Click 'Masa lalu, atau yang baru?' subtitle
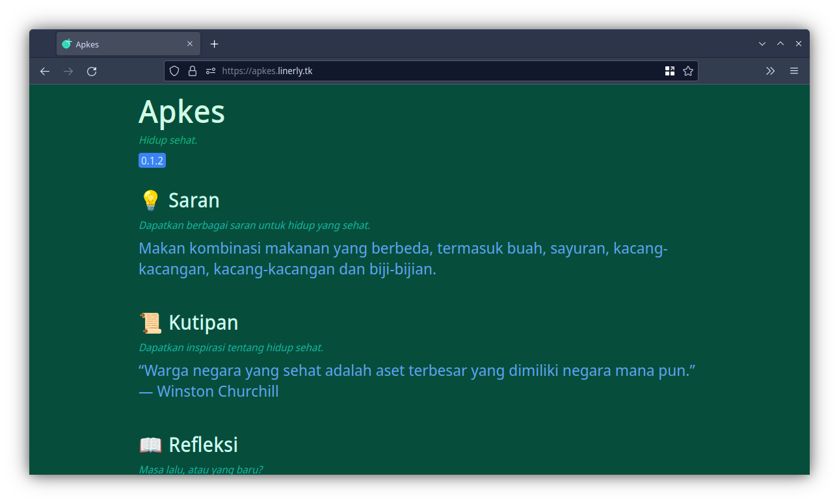The height and width of the screenshot is (504, 839). pos(200,470)
